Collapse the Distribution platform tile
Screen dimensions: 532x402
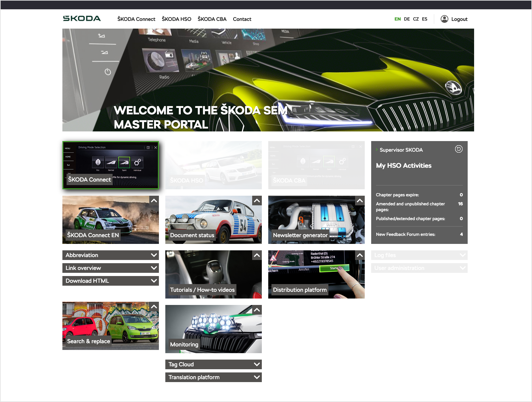tap(360, 255)
